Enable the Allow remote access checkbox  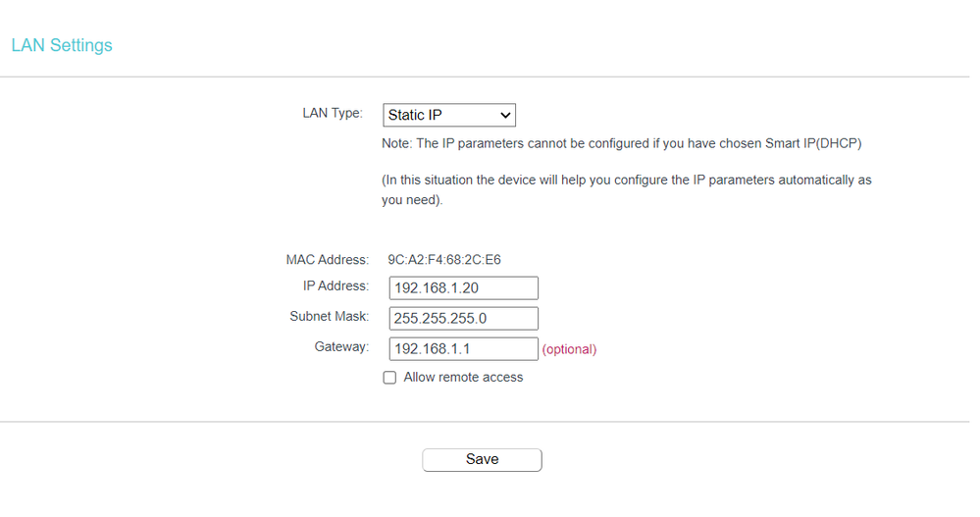(x=389, y=378)
